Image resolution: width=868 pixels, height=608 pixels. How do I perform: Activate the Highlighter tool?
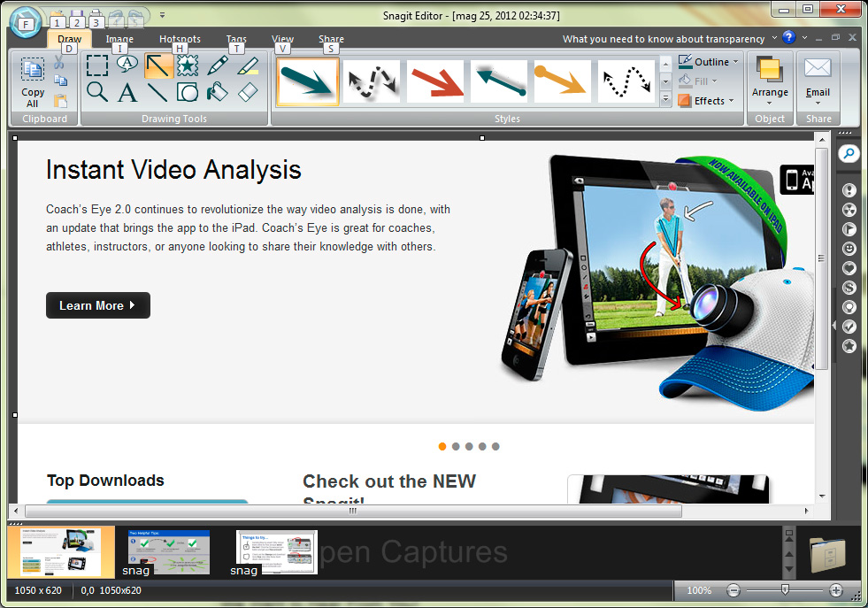249,65
